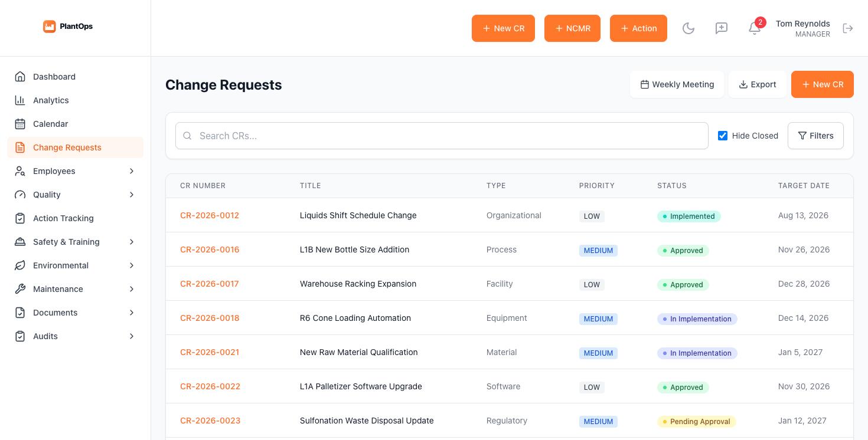Click the PlantOps logo icon
868x440 pixels.
coord(50,27)
